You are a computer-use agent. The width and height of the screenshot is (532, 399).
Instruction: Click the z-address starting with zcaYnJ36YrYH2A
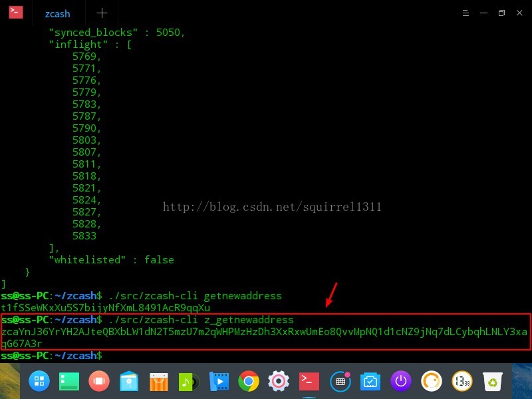264,332
